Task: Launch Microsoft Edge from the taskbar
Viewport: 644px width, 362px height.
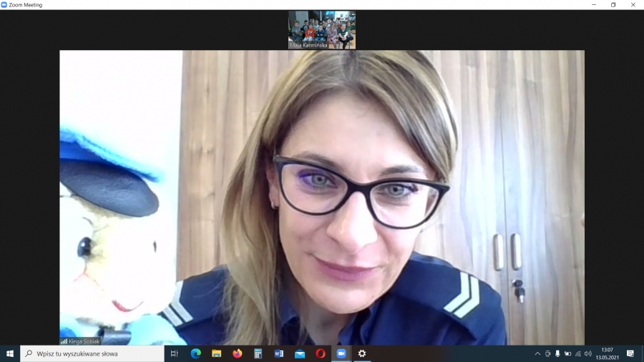Action: click(x=195, y=353)
